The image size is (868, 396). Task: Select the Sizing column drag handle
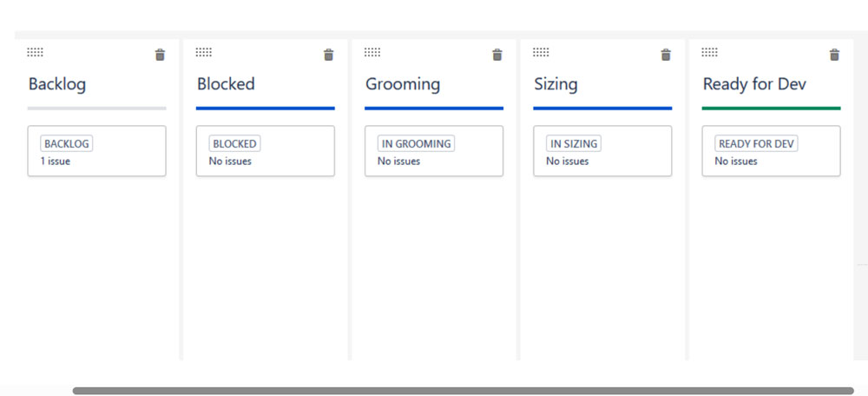[541, 52]
